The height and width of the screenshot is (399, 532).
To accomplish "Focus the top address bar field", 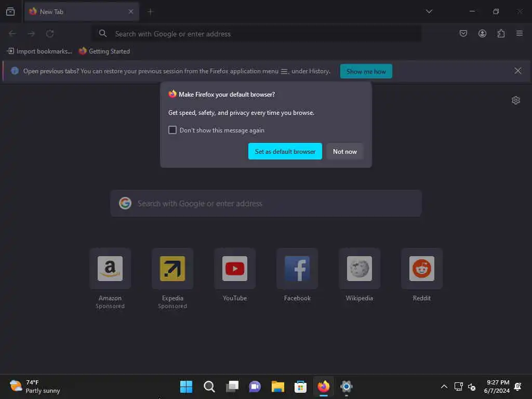I will (x=257, y=34).
